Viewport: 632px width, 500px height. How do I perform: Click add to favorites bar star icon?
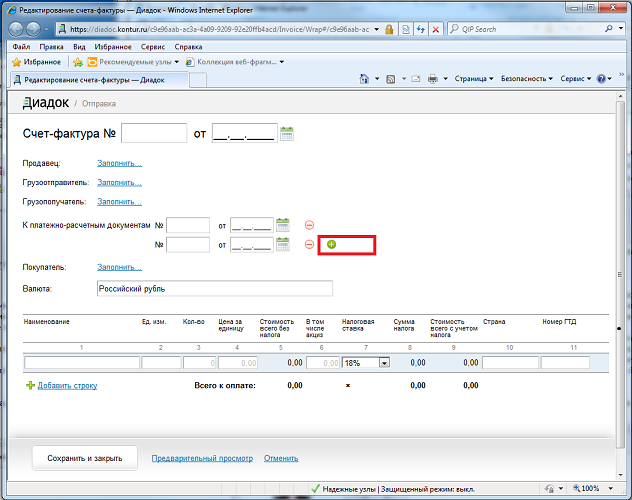tap(78, 62)
